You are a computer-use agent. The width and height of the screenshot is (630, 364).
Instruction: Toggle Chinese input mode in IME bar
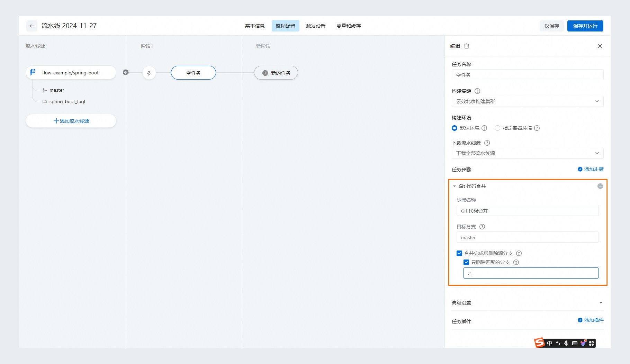550,343
